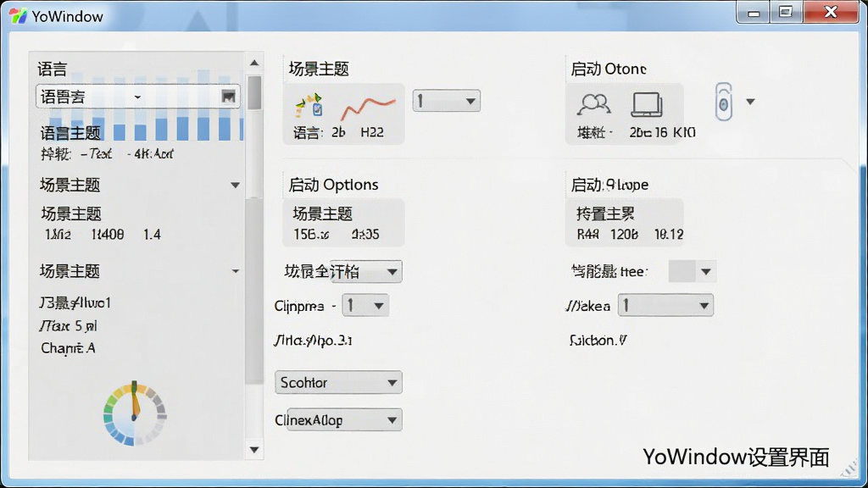Open the ClinexAllop dropdown

344,420
